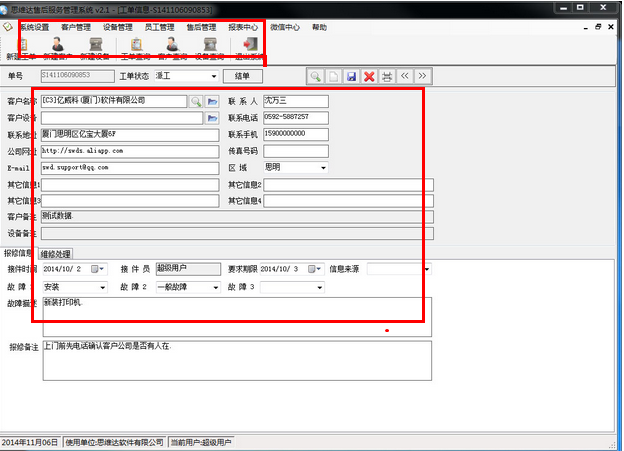Image resolution: width=624 pixels, height=451 pixels.
Task: Click the 其它信息2 field
Action: pyautogui.click(x=348, y=185)
